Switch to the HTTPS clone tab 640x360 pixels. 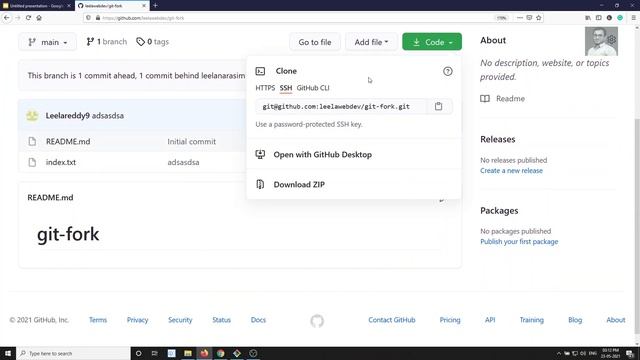265,88
